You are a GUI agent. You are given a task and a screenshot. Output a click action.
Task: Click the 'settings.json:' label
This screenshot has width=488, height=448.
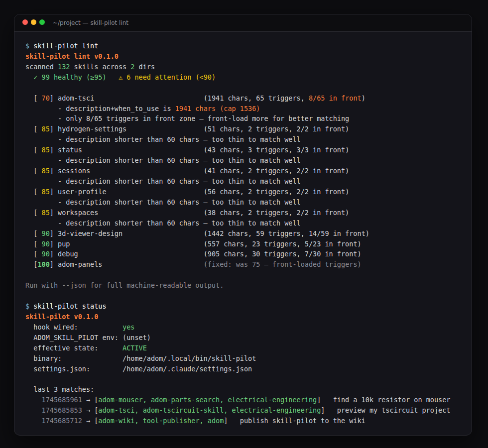[x=62, y=369]
